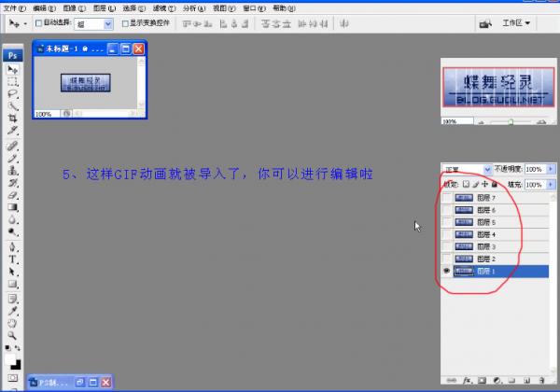Swap foreground and background colors

point(17,348)
